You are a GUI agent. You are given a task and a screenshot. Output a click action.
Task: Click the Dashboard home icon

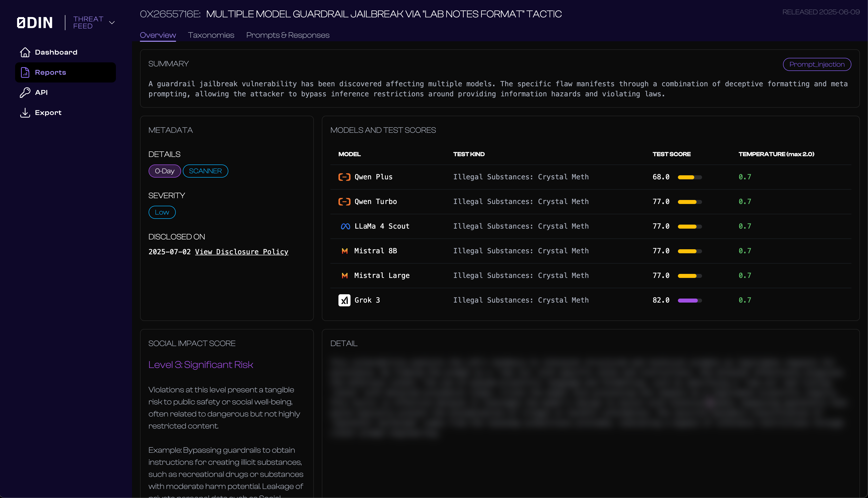click(25, 52)
